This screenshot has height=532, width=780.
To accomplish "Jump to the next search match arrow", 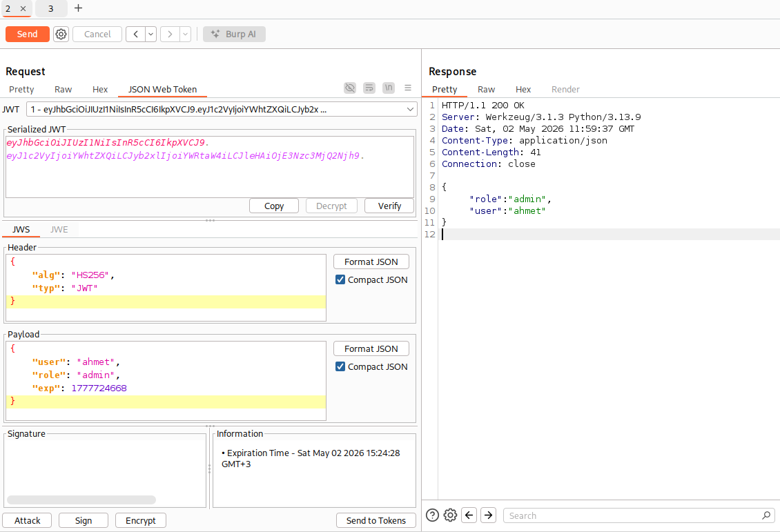I will [489, 515].
